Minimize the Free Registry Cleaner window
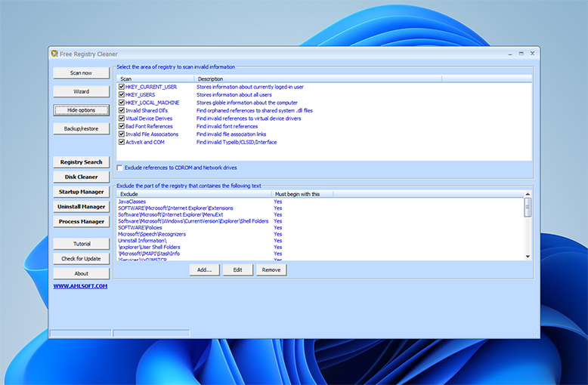The height and width of the screenshot is (385, 588). pyautogui.click(x=510, y=54)
